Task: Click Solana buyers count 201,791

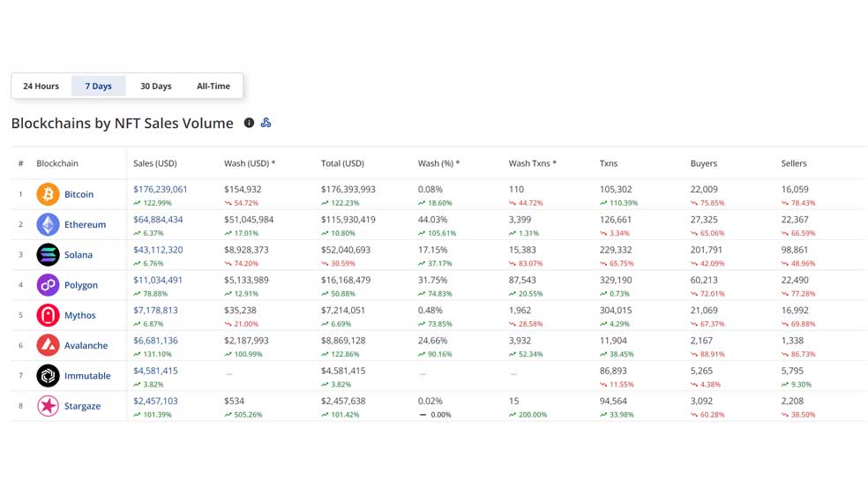Action: pos(706,250)
